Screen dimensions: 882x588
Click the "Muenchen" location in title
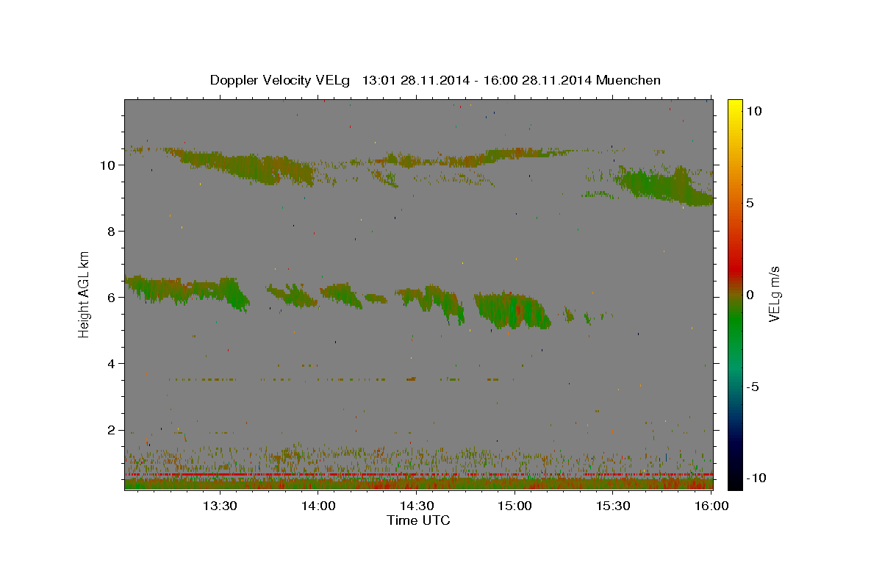pos(629,80)
